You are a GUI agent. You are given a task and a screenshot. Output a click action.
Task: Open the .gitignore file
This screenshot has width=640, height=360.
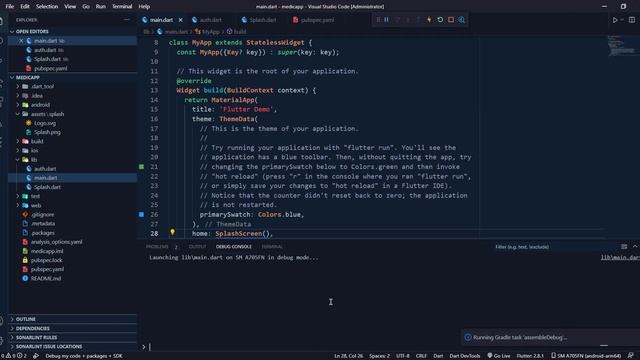click(42, 214)
